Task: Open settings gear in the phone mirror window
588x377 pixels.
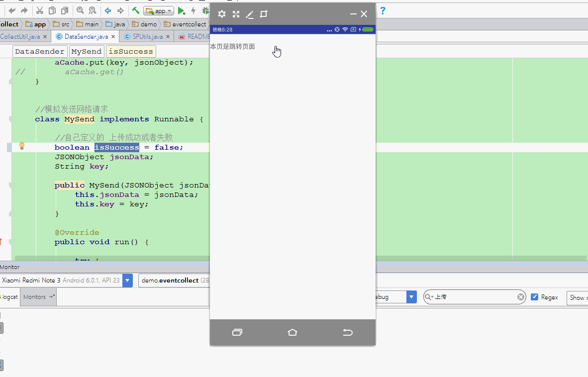Action: point(222,14)
